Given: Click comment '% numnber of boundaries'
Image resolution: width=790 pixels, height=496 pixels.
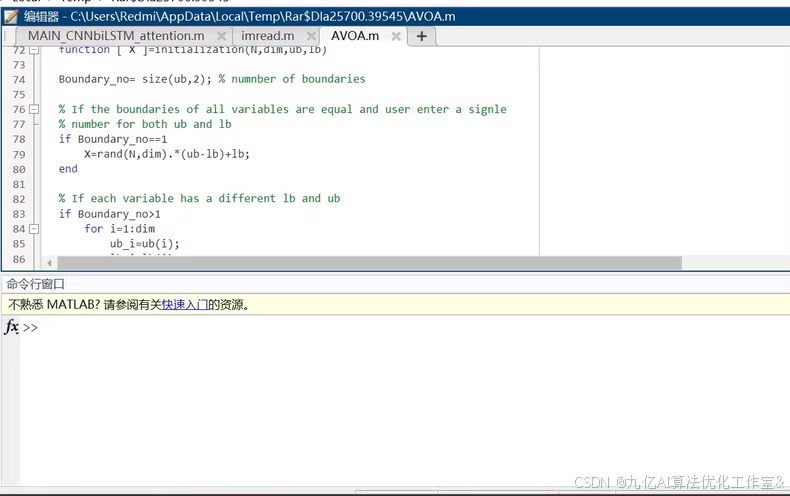Looking at the screenshot, I should [292, 79].
